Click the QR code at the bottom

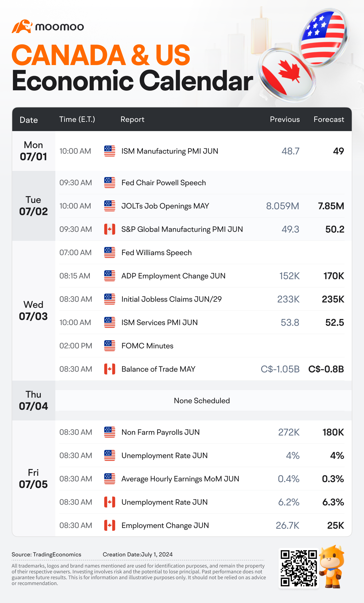coord(299,568)
